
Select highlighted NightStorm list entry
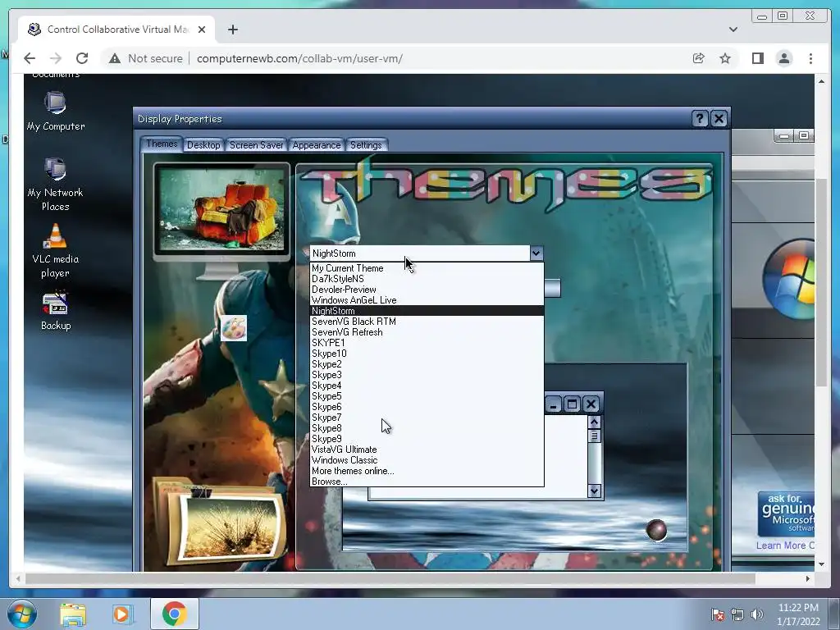click(427, 311)
